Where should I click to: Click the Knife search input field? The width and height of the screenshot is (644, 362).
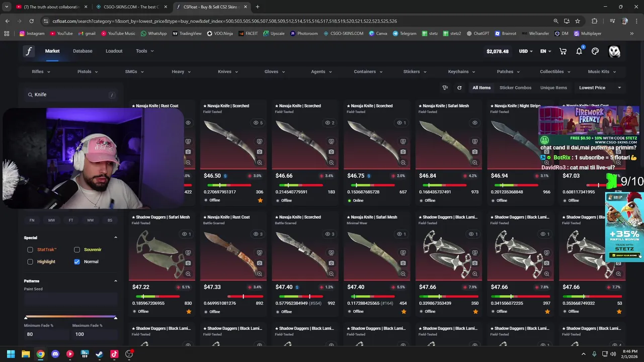click(x=70, y=95)
